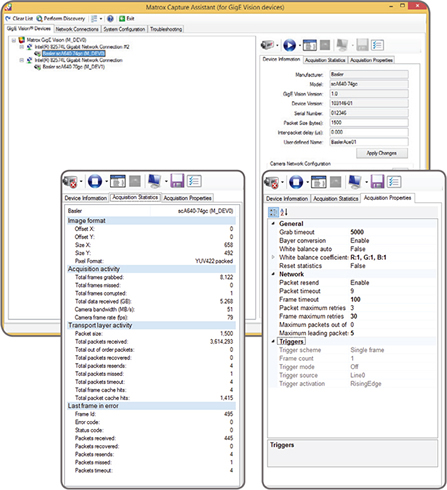447x490 pixels.
Task: Click the Packet resend property set to Enable
Action: click(353, 283)
